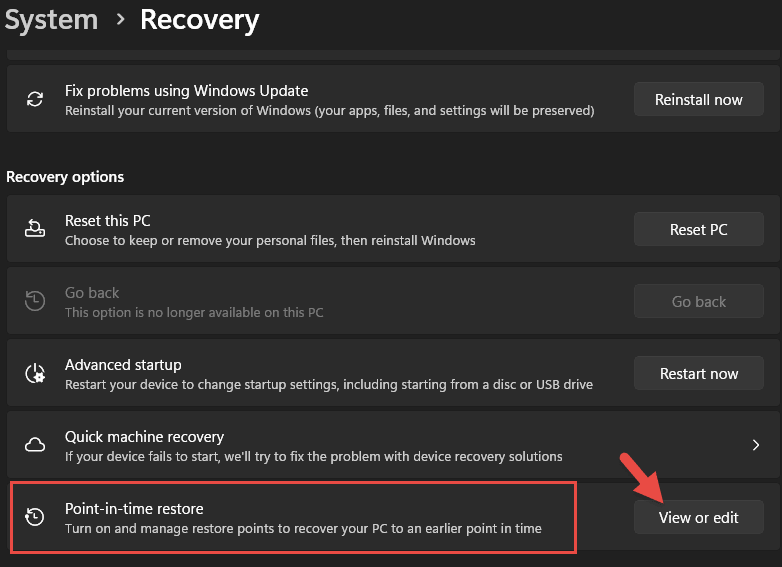Select the Point-in-time restore title

click(134, 509)
